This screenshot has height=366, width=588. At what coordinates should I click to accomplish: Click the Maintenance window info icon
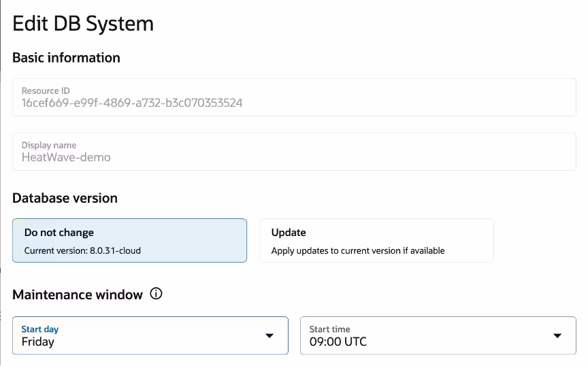tap(156, 295)
